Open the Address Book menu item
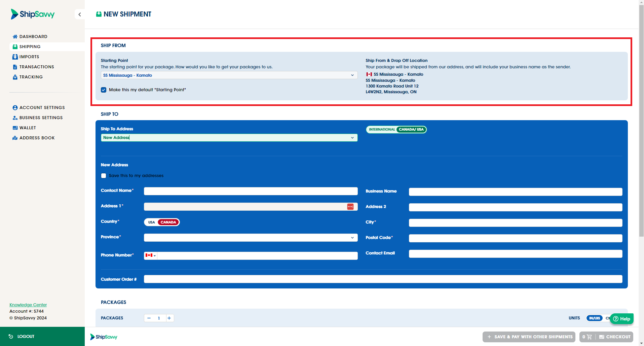Screen dimensions: 644x346 coord(37,138)
